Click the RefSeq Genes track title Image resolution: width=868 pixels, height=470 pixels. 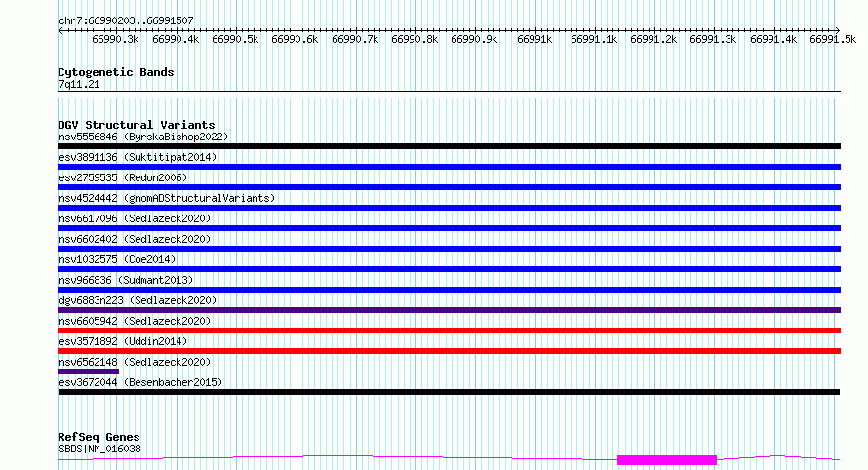tap(99, 438)
